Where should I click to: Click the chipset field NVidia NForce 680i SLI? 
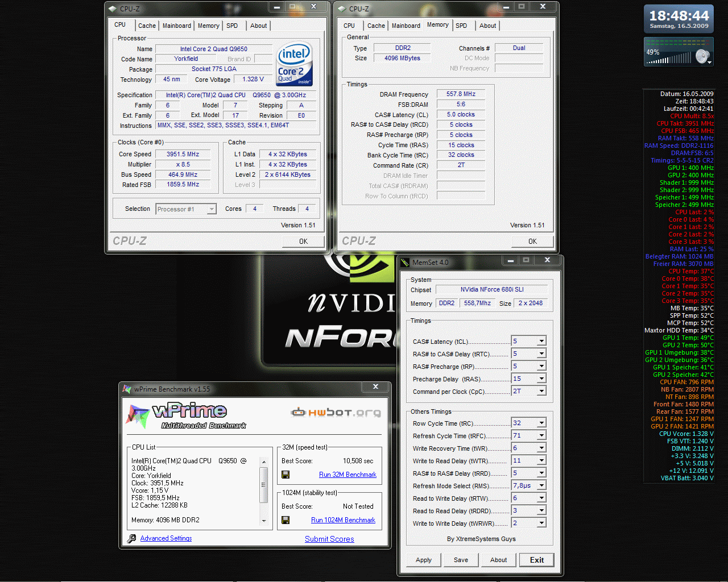tap(492, 289)
